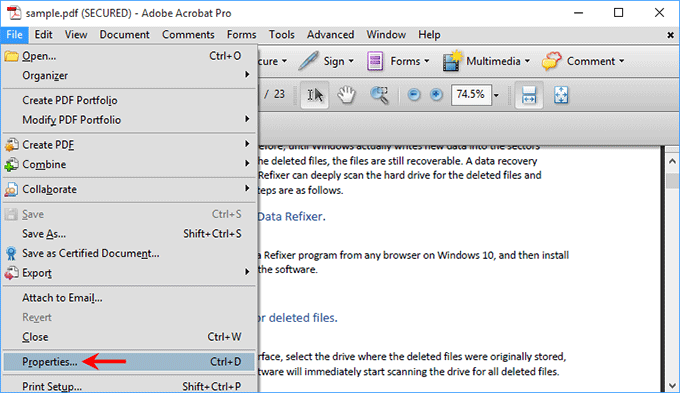Viewport: 680px width, 393px height.
Task: Select Attach to Email...
Action: pos(129,298)
